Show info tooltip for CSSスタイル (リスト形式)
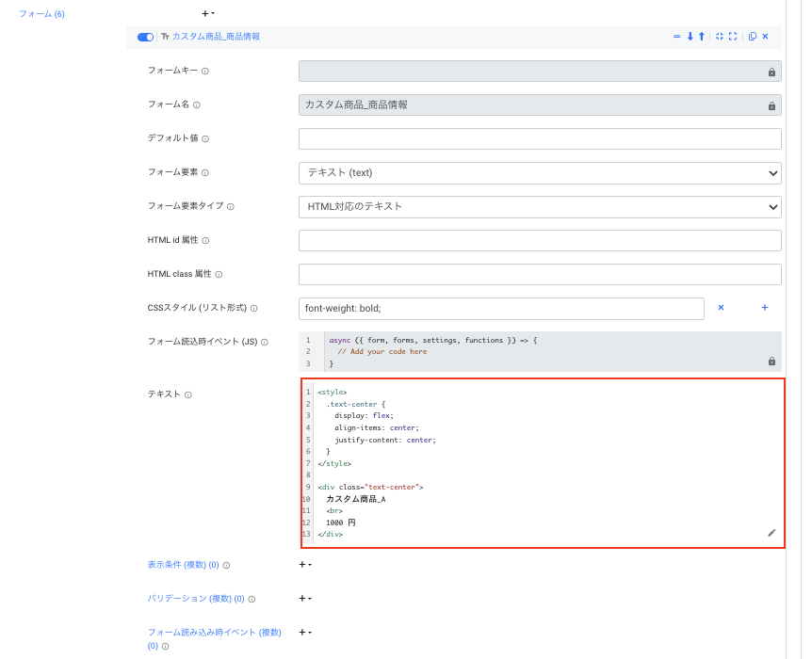 [x=253, y=309]
